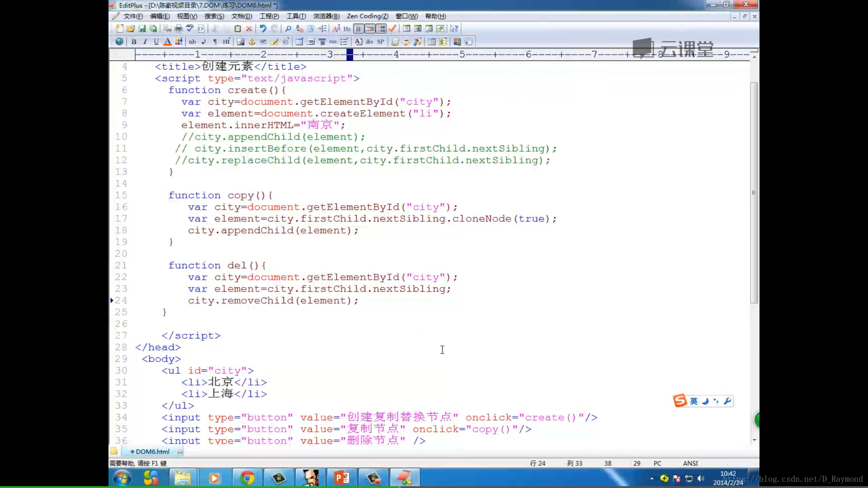This screenshot has width=868, height=488.
Task: Open Chrome from the taskbar
Action: pos(247,478)
